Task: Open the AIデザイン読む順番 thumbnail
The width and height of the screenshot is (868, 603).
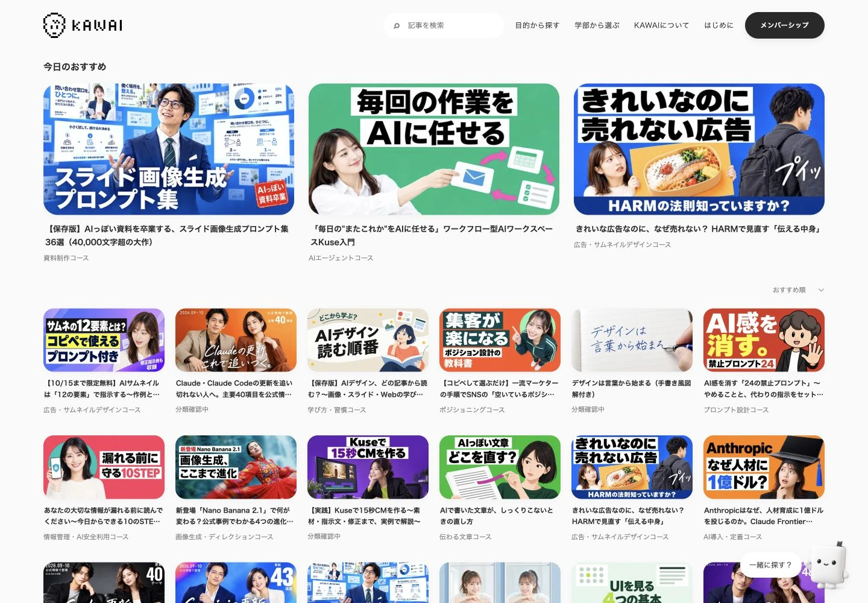Action: [x=368, y=340]
